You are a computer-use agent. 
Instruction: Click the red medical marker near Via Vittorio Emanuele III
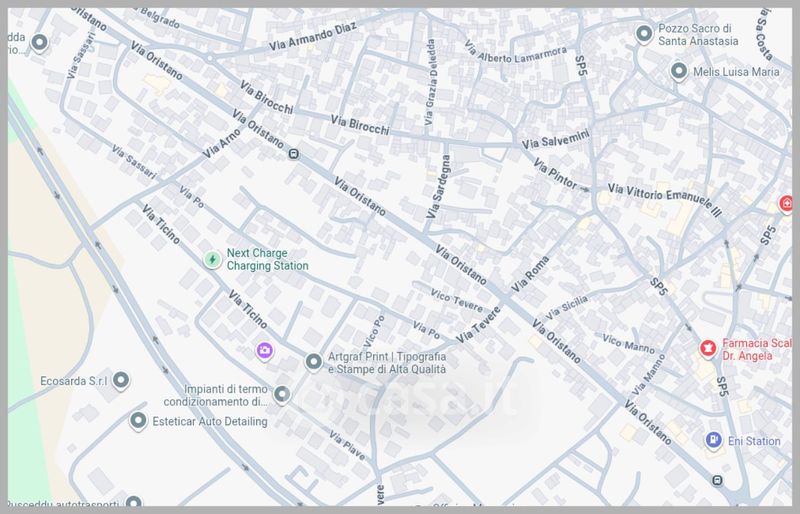(787, 204)
